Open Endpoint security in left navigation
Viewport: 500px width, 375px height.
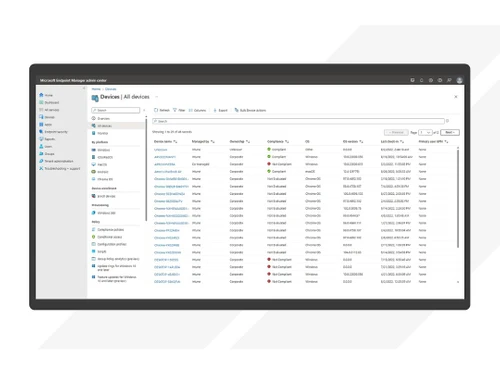[x=53, y=132]
